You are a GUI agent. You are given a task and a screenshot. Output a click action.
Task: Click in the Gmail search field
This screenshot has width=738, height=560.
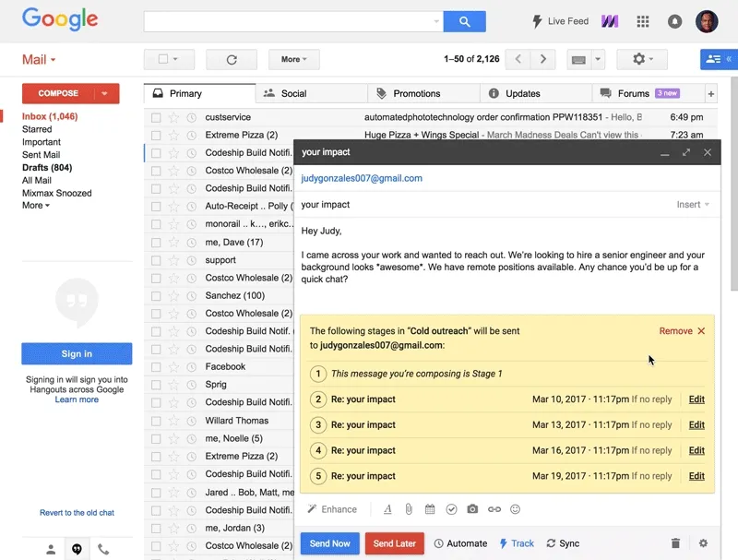pyautogui.click(x=293, y=21)
